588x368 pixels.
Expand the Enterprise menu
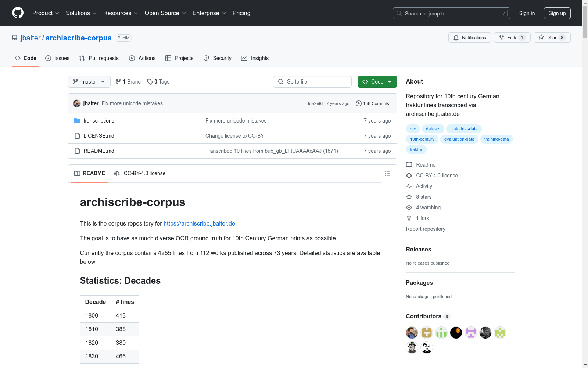pos(209,13)
